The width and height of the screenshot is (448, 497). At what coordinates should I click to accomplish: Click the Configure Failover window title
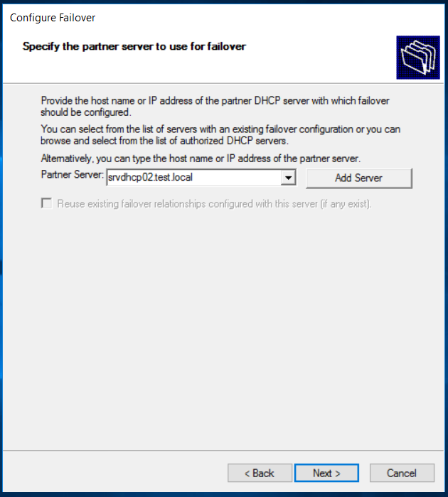(x=53, y=18)
